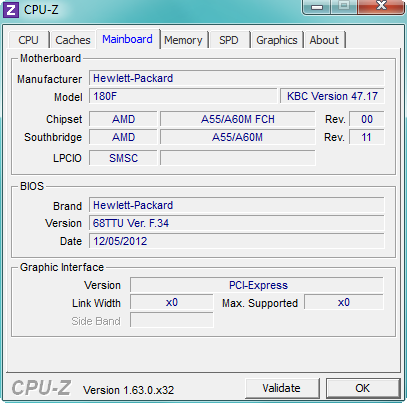Image resolution: width=407 pixels, height=403 pixels.
Task: Open the About tab
Action: (x=324, y=40)
